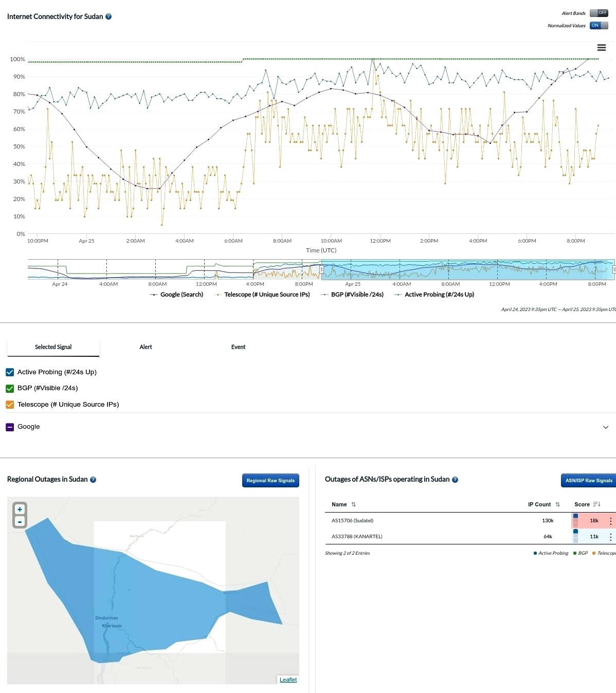Zoom out on the Sudan map
Viewport: 616px width, 693px height.
pyautogui.click(x=20, y=522)
